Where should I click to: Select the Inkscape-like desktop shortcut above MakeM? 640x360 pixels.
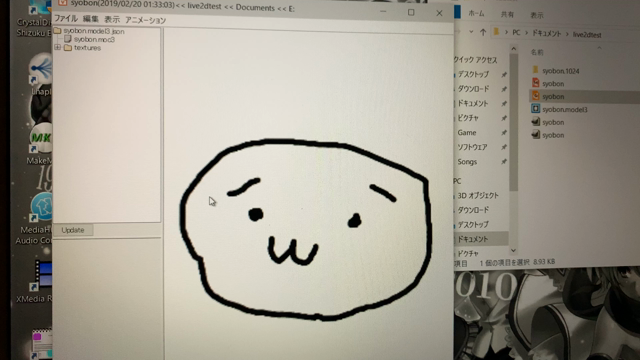(40, 73)
